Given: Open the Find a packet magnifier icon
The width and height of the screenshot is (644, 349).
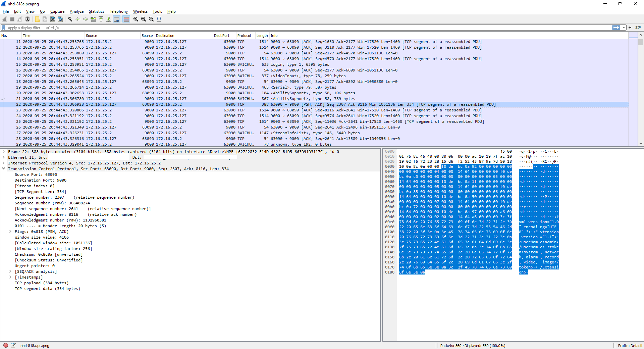Looking at the screenshot, I should pyautogui.click(x=70, y=19).
